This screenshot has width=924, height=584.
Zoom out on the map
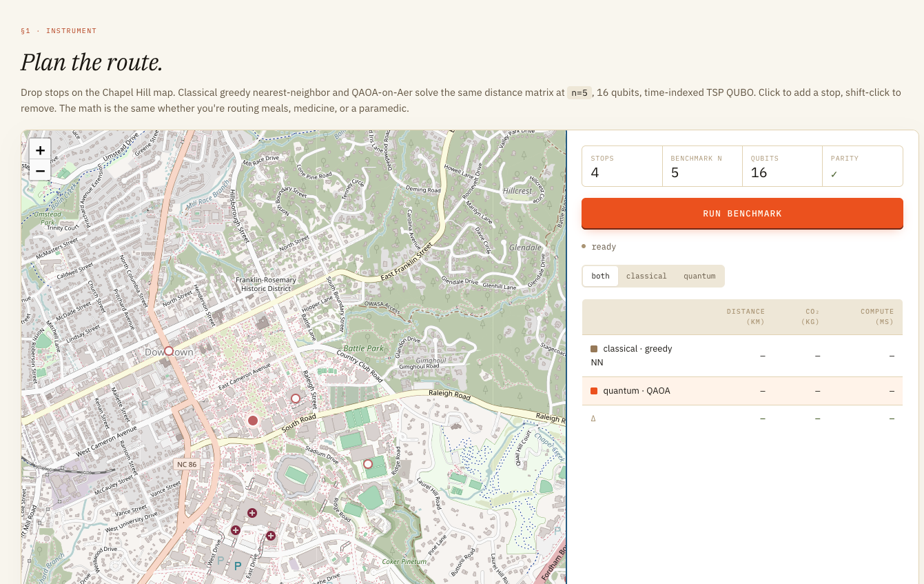[x=40, y=170]
